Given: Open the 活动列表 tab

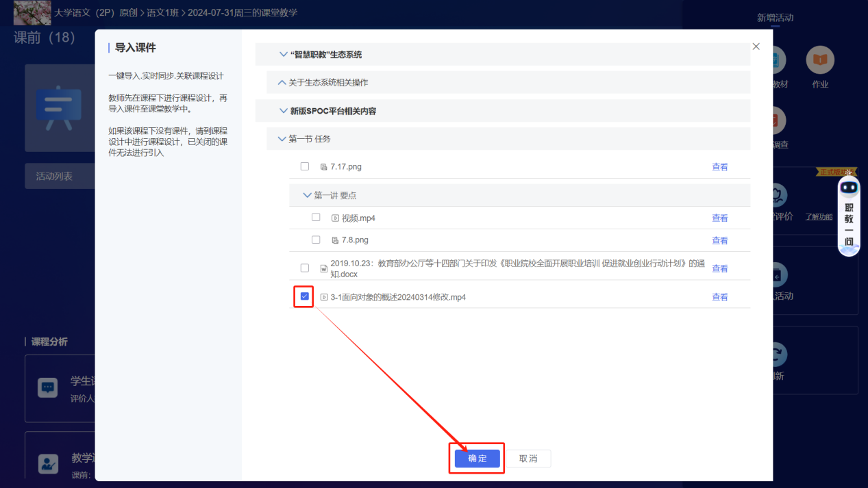Looking at the screenshot, I should [54, 177].
